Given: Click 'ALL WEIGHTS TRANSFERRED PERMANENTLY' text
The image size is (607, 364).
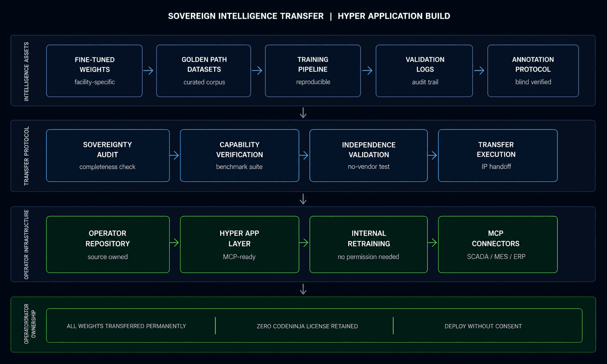Looking at the screenshot, I should point(126,326).
